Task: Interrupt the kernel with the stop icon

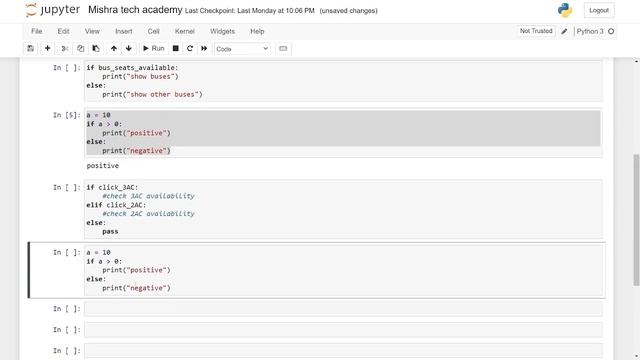Action: pos(176,49)
